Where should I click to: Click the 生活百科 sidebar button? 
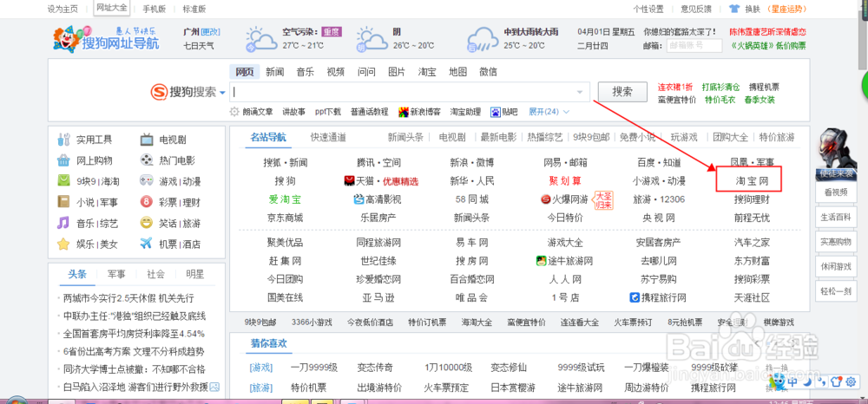point(836,218)
